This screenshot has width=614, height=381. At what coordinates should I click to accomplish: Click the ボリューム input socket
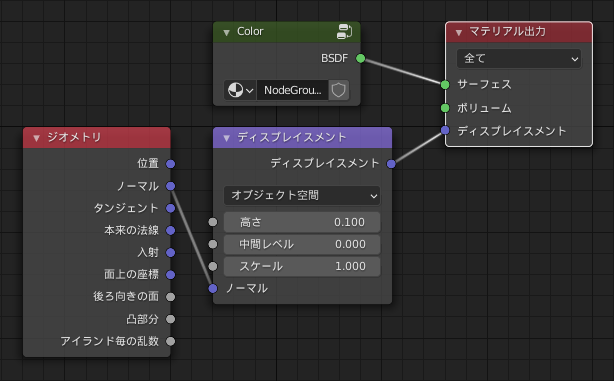[445, 108]
